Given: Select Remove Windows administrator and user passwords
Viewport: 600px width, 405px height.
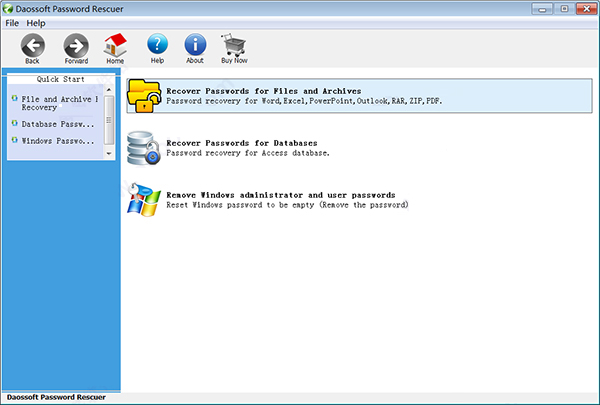Looking at the screenshot, I should coord(281,195).
